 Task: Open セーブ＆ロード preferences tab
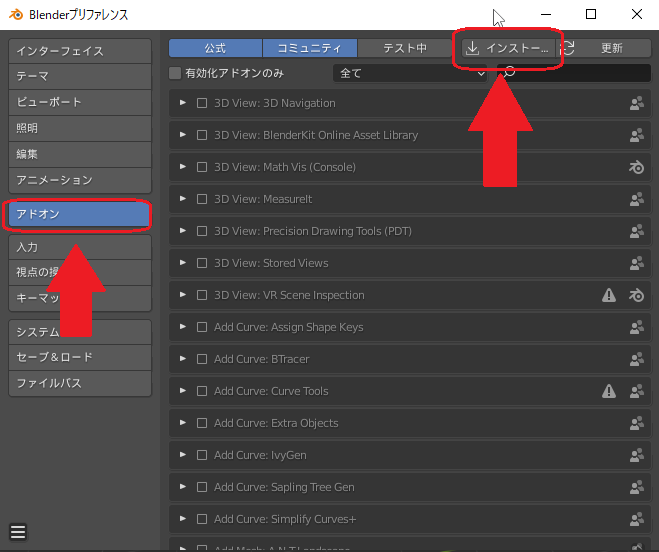(x=80, y=357)
